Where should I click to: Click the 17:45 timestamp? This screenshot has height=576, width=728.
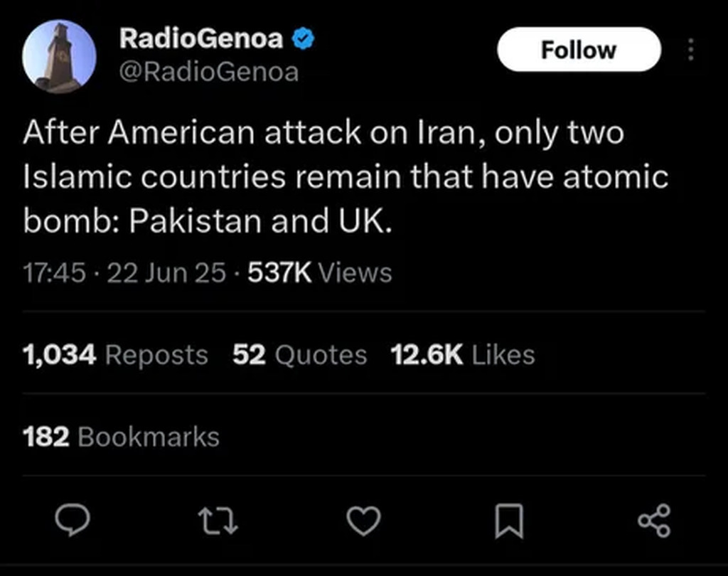coord(54,272)
